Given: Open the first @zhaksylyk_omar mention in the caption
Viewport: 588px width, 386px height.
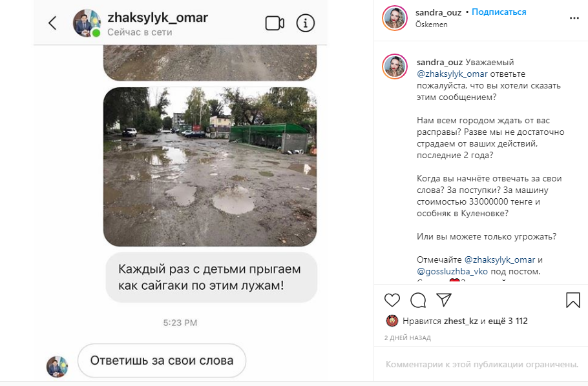Looking at the screenshot, I should click(x=452, y=74).
